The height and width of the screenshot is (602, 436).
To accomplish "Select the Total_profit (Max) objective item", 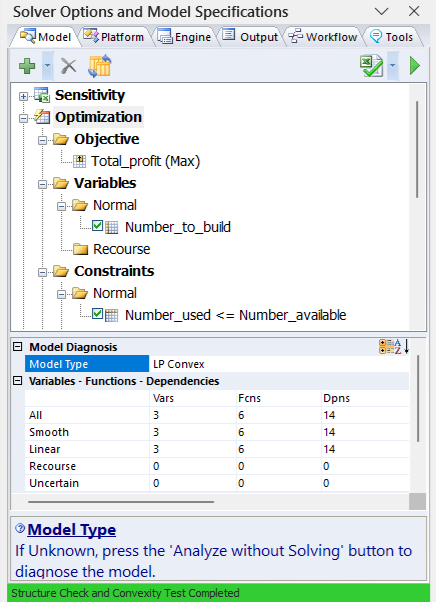I will tap(145, 161).
